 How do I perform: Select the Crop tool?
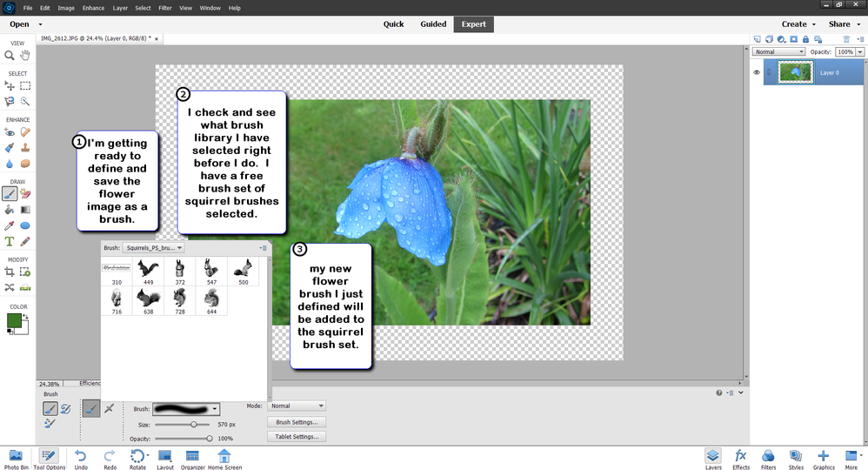pos(10,272)
